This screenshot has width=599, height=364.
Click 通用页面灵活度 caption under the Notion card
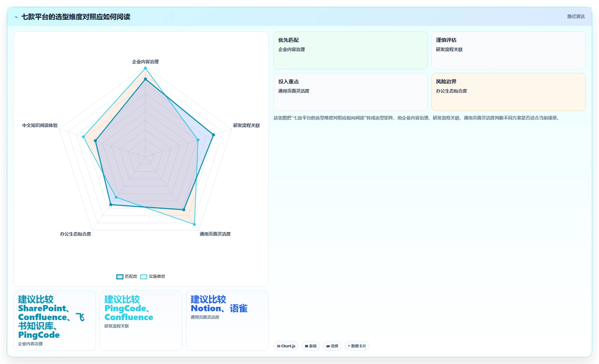(x=205, y=317)
